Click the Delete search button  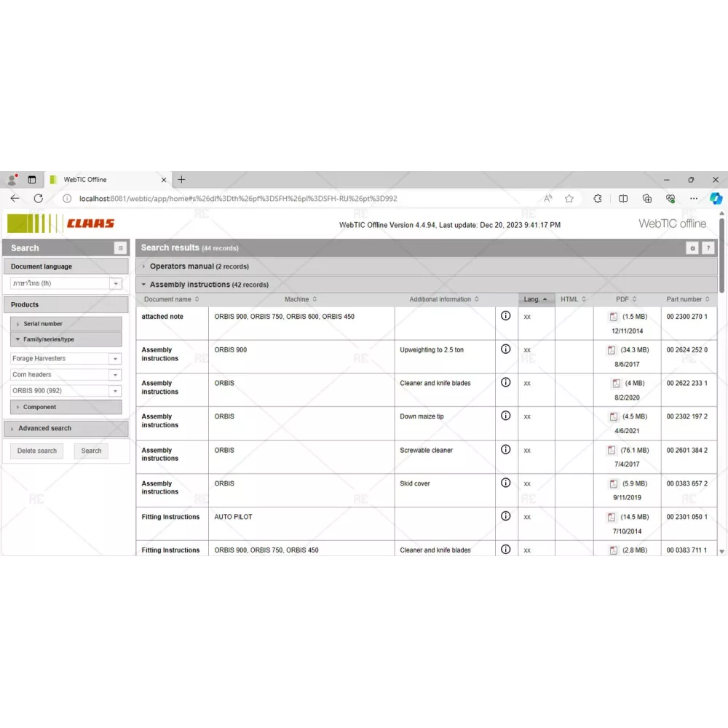(37, 451)
